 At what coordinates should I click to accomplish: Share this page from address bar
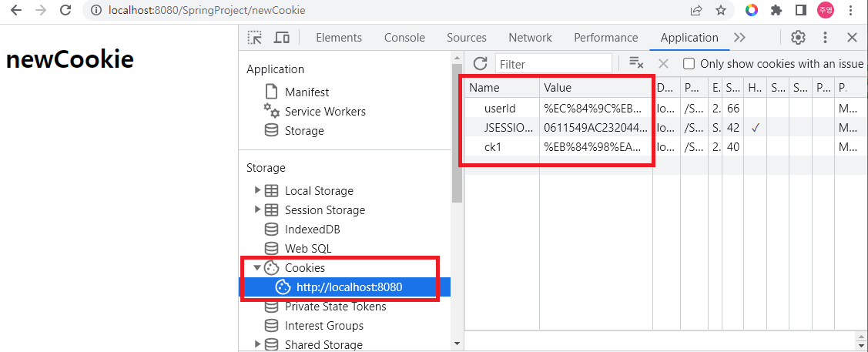695,10
